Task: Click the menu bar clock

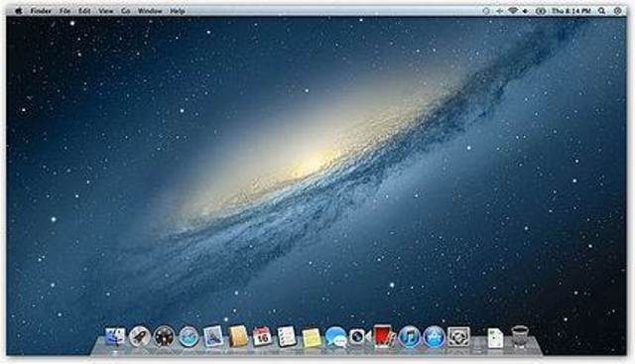Action: point(571,11)
